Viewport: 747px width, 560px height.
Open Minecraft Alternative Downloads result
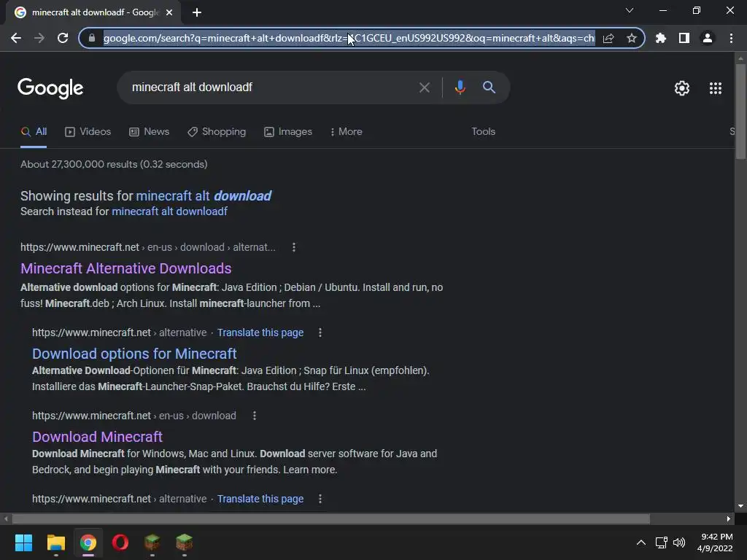pos(125,268)
